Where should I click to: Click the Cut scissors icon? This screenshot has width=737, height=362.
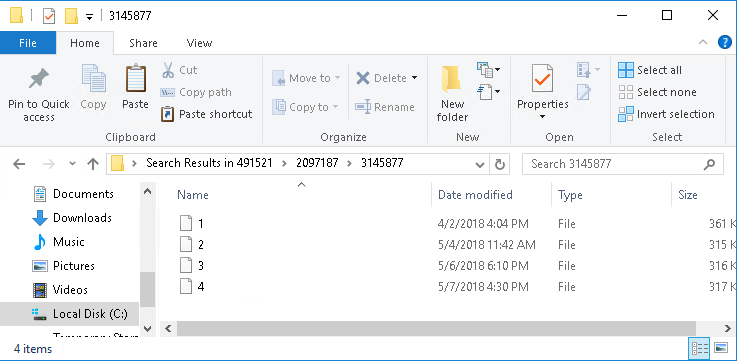[168, 70]
